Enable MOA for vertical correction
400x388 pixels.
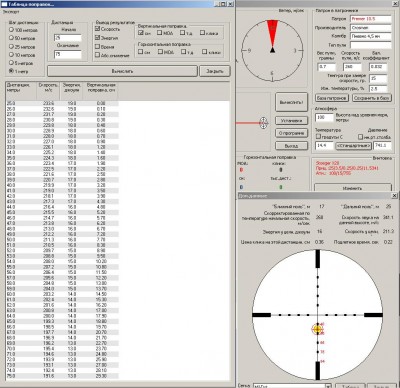[x=165, y=33]
